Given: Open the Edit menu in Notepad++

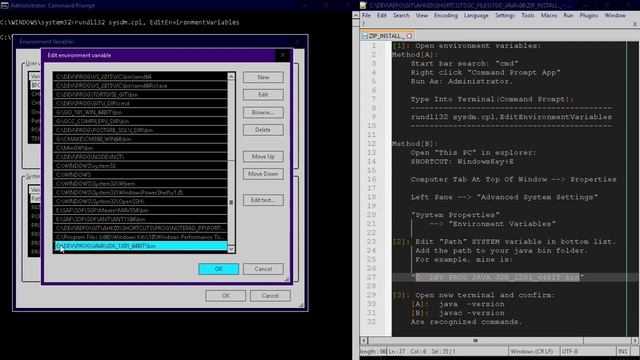Looking at the screenshot, I should pyautogui.click(x=382, y=16).
